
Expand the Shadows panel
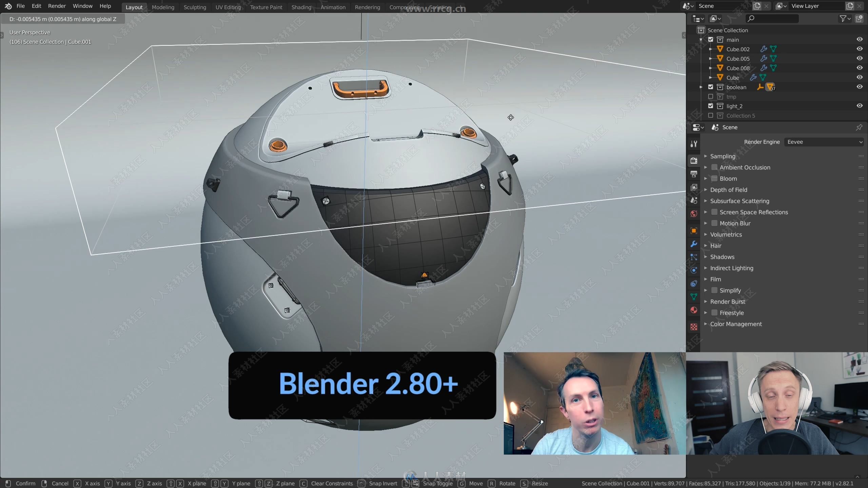click(x=706, y=257)
